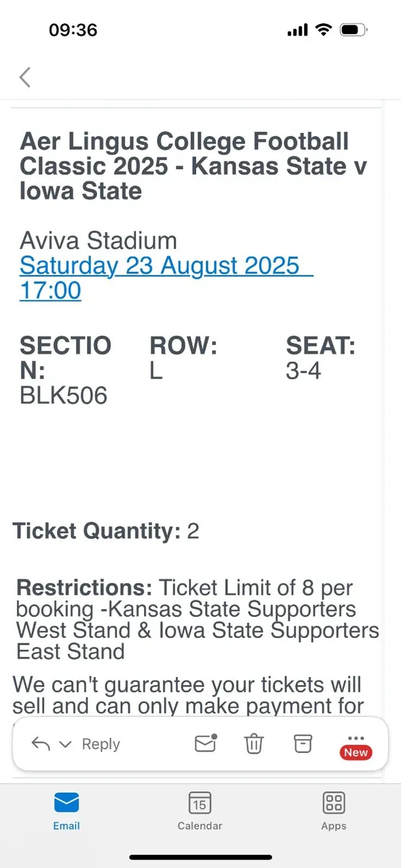Tap the Reply text button

pyautogui.click(x=101, y=744)
